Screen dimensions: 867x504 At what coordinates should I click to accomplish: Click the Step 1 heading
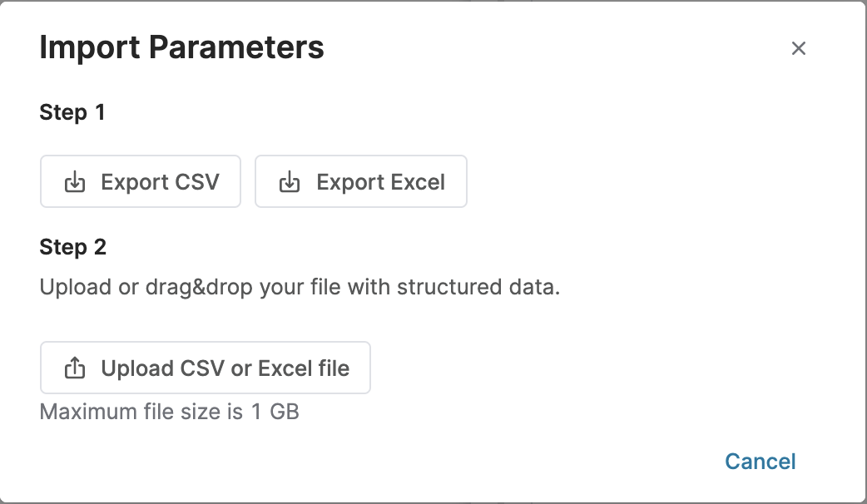72,112
